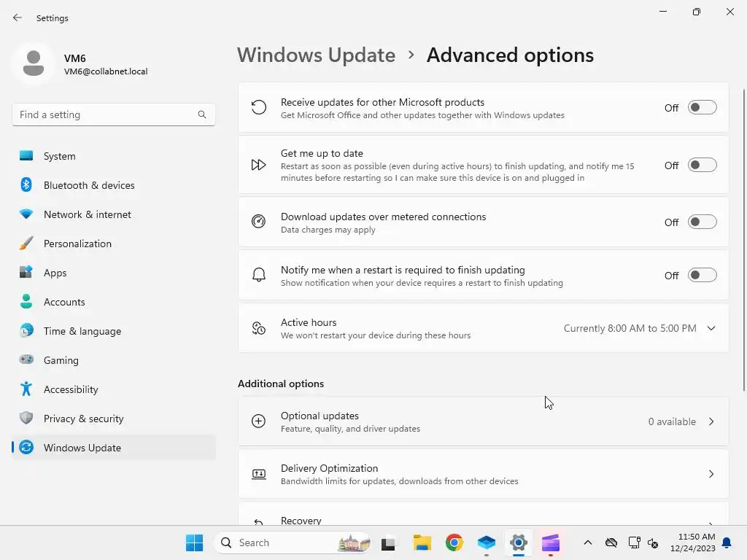Click the OneDrive cloud icon in system tray

click(x=611, y=542)
